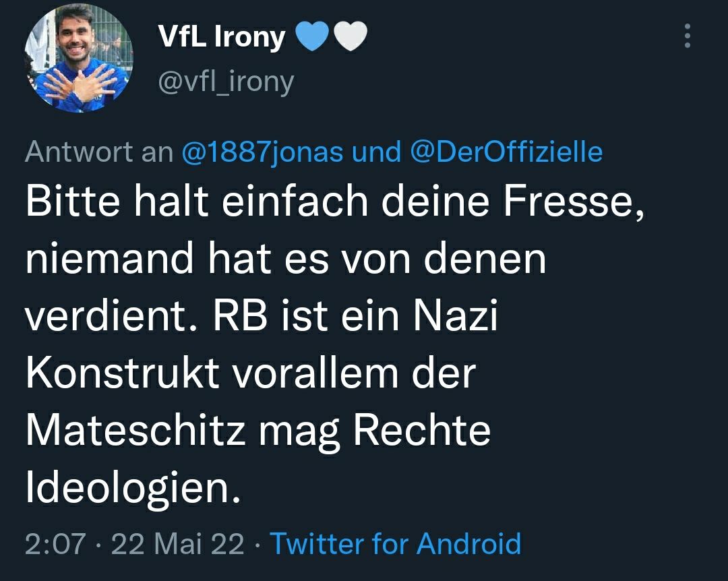
Task: Open the @vfl_irony handle
Action: coord(226,82)
